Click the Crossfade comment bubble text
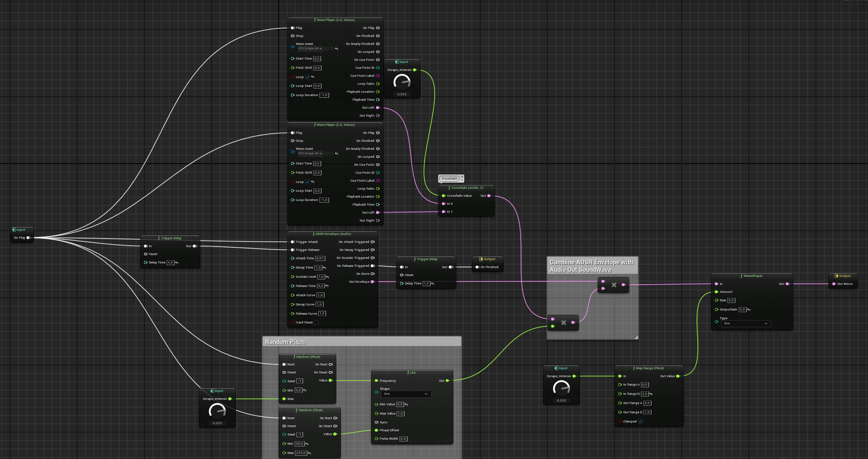This screenshot has height=459, width=868. (449, 178)
